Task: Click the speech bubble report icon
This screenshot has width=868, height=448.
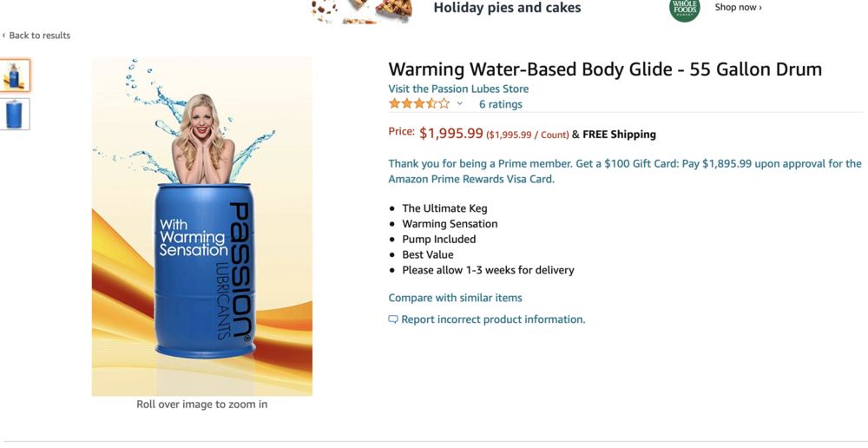Action: 393,320
